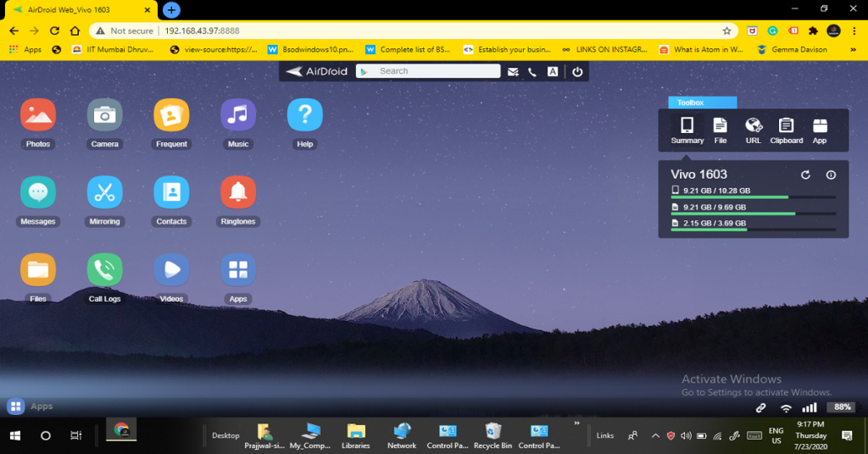This screenshot has width=868, height=454.
Task: Click the connection link icon in bottom bar
Action: click(761, 408)
